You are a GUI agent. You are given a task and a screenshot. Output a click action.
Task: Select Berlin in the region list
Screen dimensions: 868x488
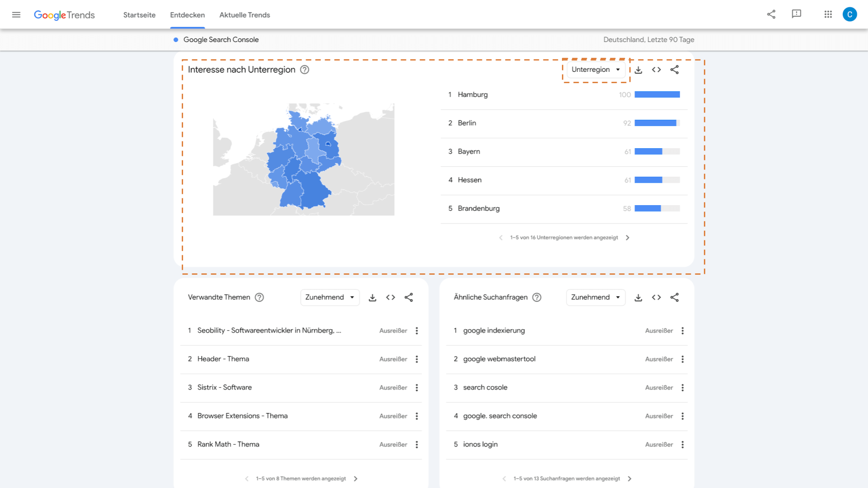tap(564, 123)
